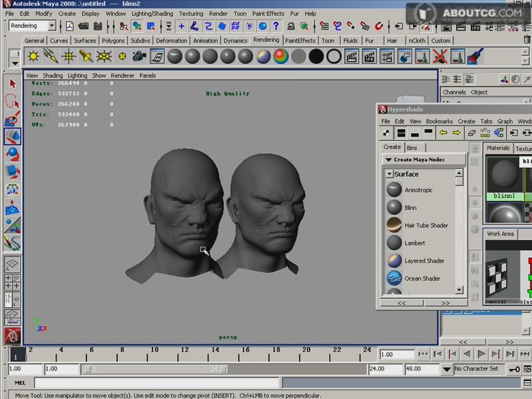Click the Render Current Frame clapper icon
Screen dimensions: 532x399
[x=352, y=57]
